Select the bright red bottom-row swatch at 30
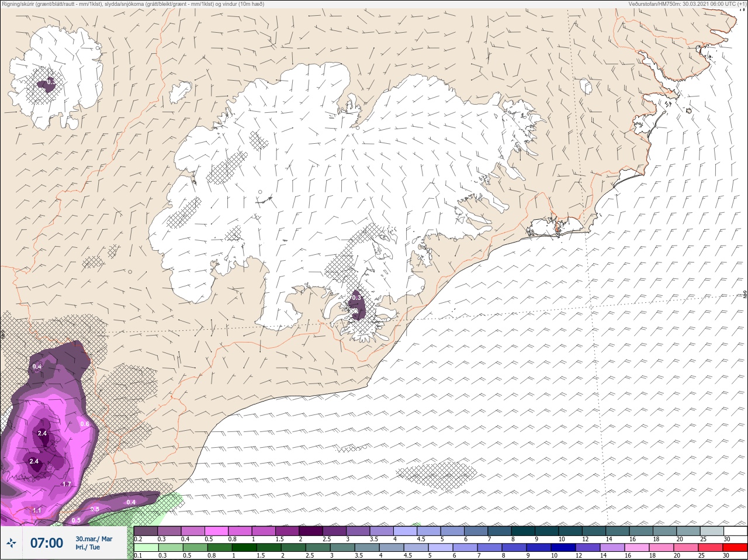This screenshot has height=560, width=748. click(736, 548)
